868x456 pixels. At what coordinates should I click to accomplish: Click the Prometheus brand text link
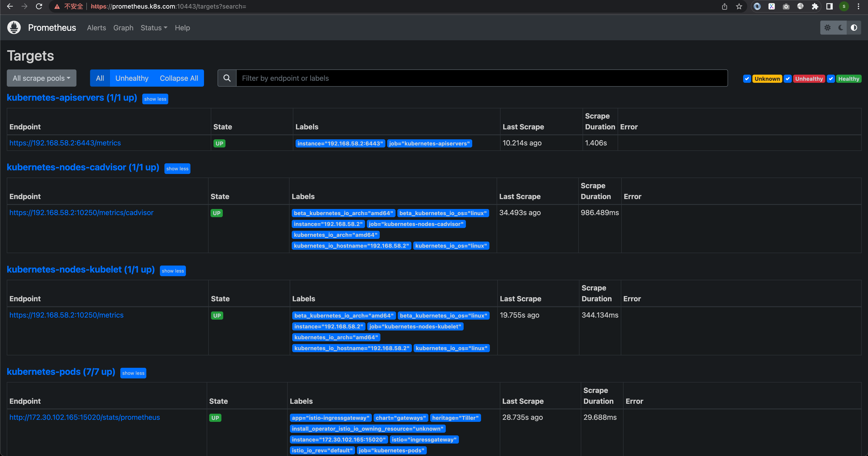pos(52,28)
